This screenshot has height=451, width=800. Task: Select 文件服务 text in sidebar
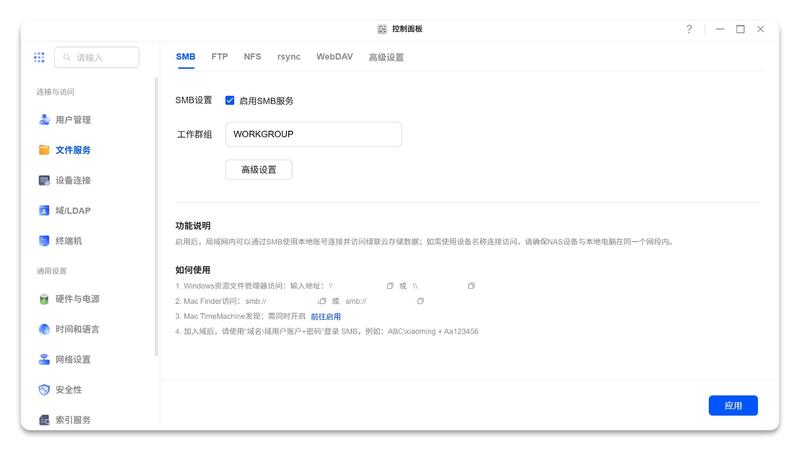pos(73,150)
